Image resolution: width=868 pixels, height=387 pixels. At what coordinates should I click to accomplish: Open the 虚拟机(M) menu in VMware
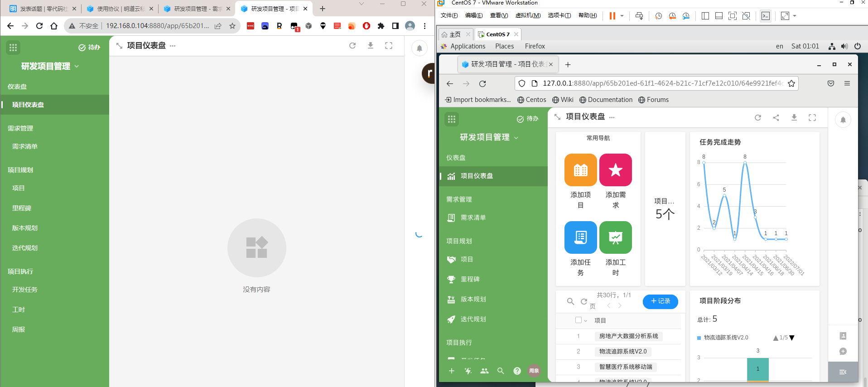click(528, 15)
